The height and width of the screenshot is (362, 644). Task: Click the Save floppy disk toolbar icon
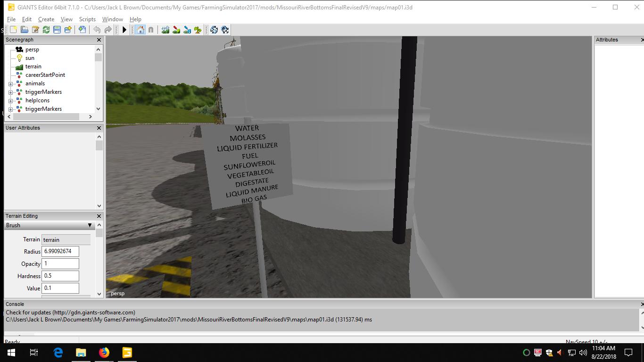(x=57, y=30)
